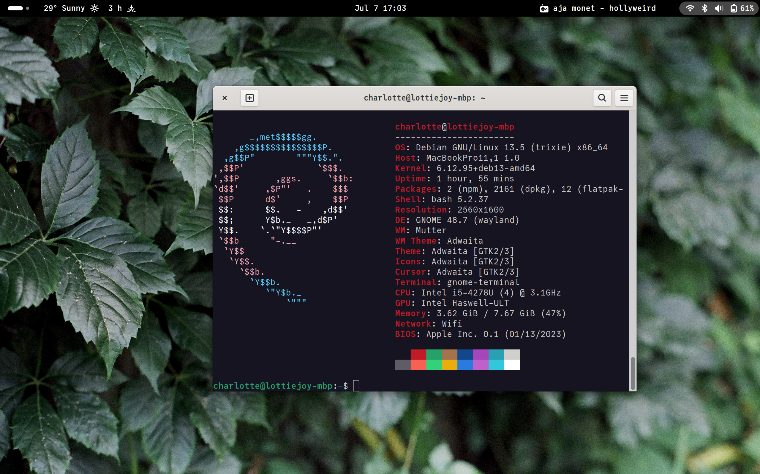Click the terminal vertical scrollbar thumb
The image size is (760, 474).
tap(633, 373)
